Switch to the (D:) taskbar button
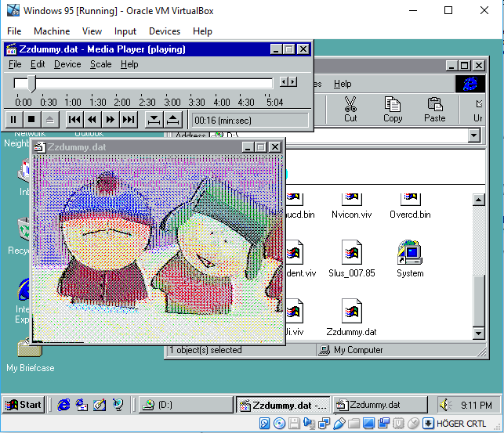This screenshot has width=504, height=433. coord(186,405)
